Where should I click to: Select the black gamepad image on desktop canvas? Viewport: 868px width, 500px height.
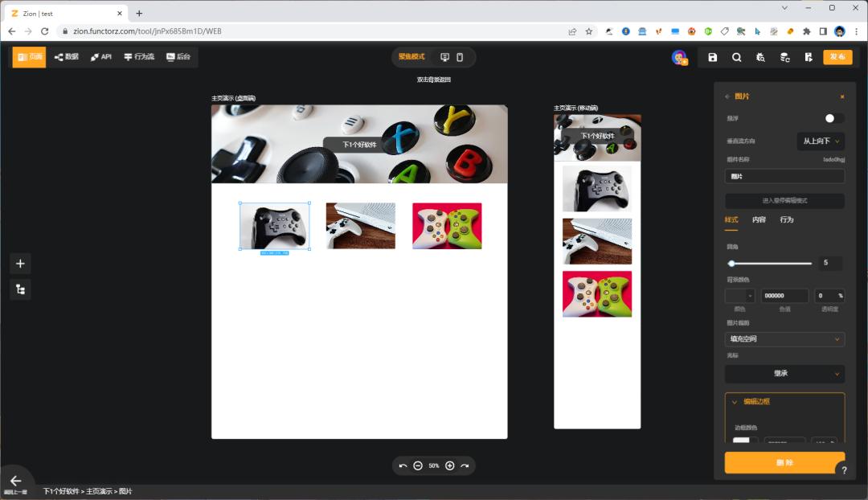[275, 226]
